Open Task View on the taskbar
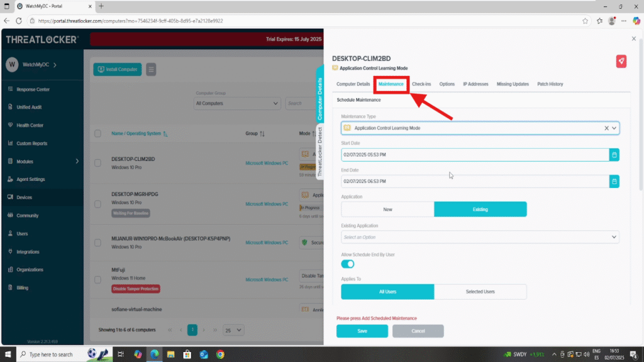The height and width of the screenshot is (362, 644). (x=121, y=354)
